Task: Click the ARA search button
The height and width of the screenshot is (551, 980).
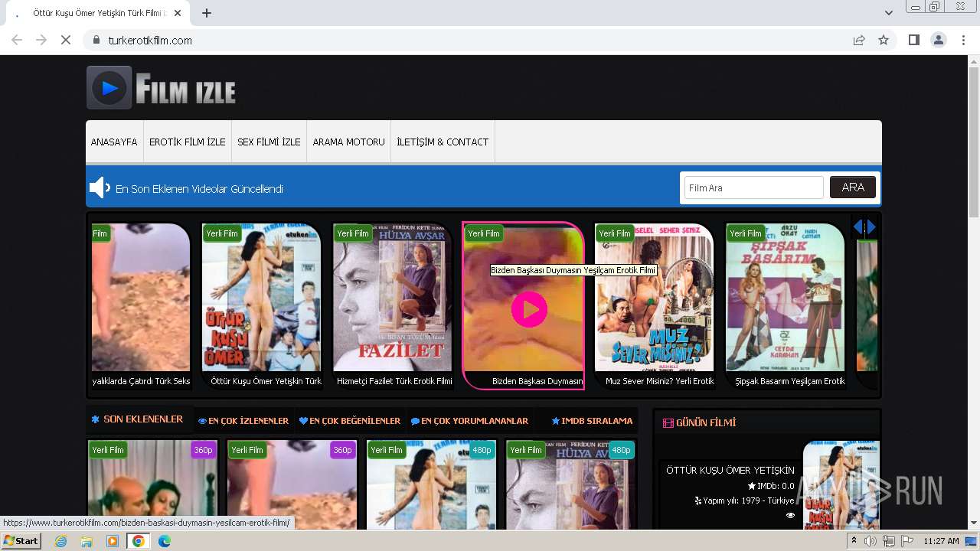Action: [x=853, y=187]
